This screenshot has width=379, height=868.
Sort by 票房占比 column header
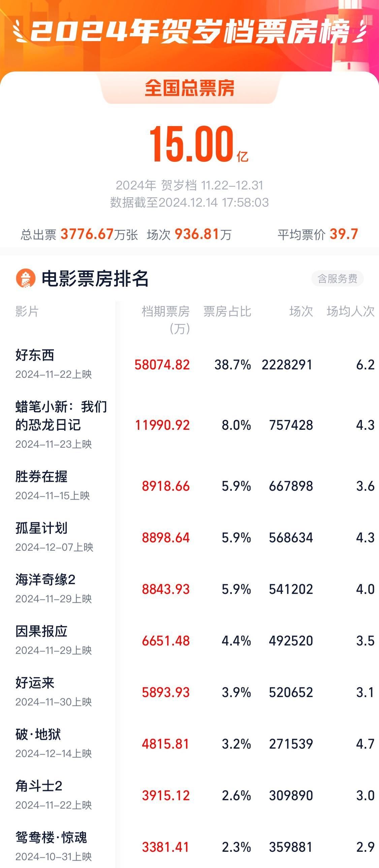coord(227,311)
